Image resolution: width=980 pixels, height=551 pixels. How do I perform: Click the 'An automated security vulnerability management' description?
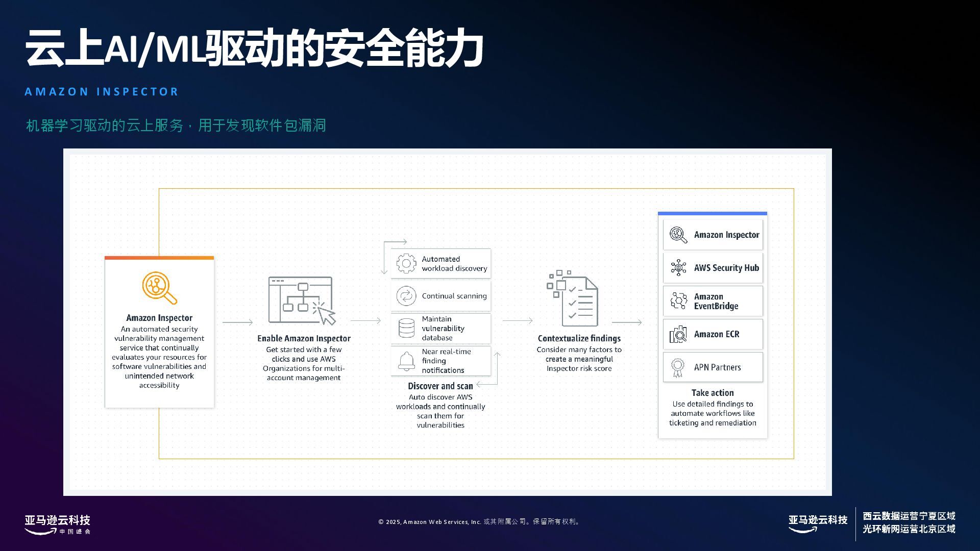pos(159,357)
